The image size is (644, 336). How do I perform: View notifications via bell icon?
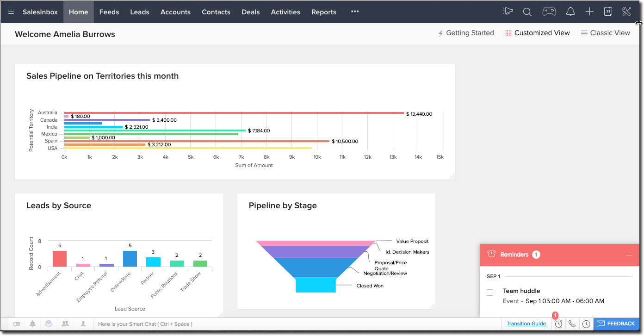[570, 11]
